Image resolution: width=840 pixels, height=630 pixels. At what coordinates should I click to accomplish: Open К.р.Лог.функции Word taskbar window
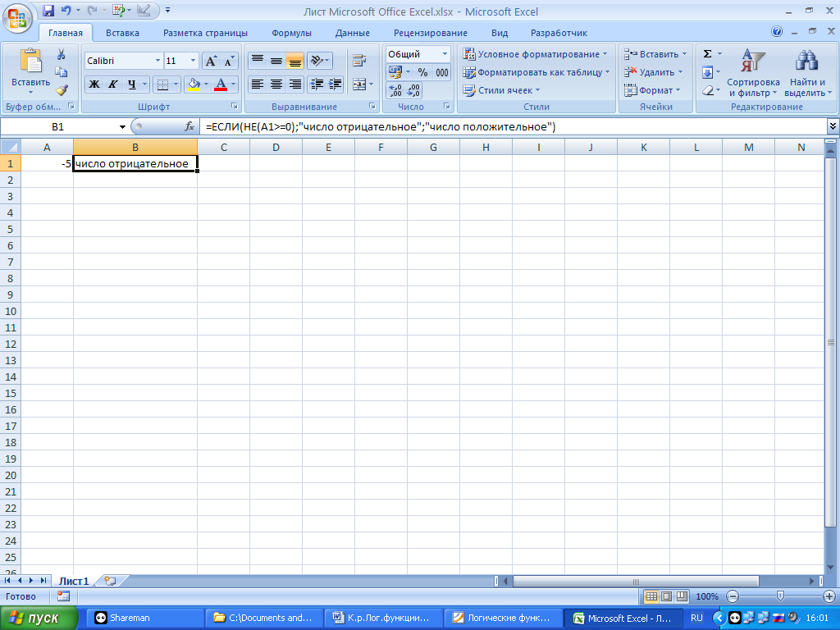tap(383, 619)
